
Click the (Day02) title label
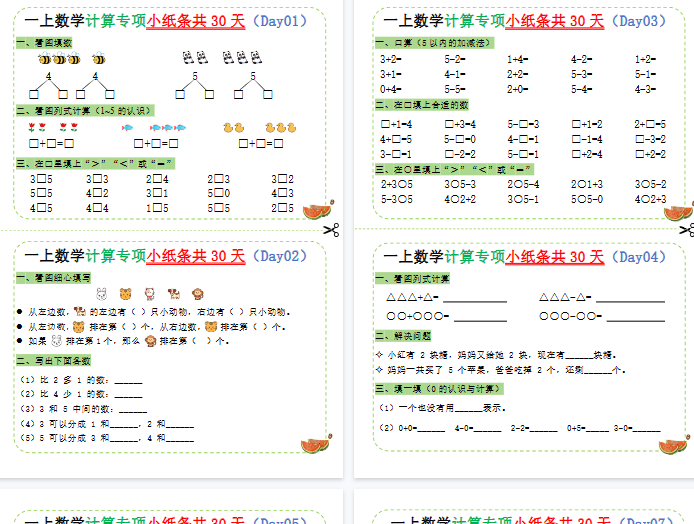pyautogui.click(x=279, y=256)
